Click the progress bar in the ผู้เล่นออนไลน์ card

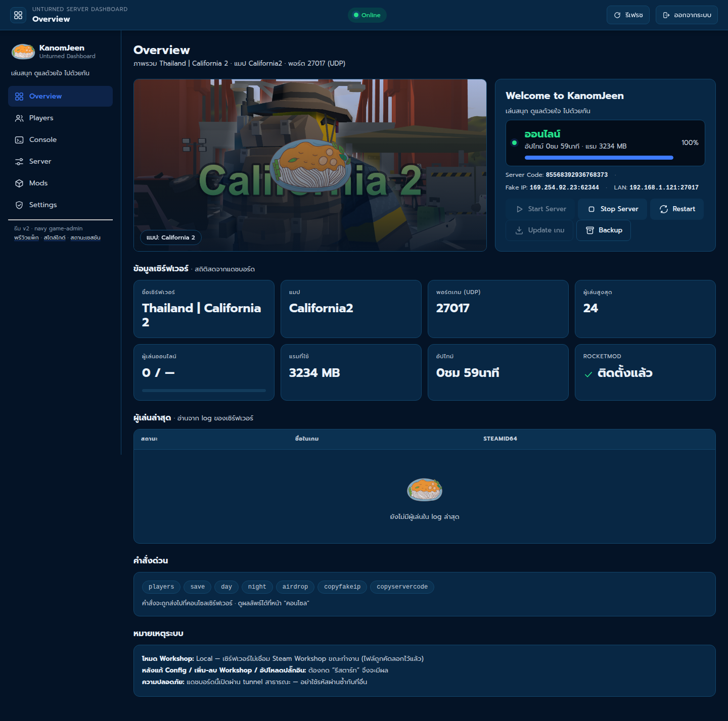point(204,391)
